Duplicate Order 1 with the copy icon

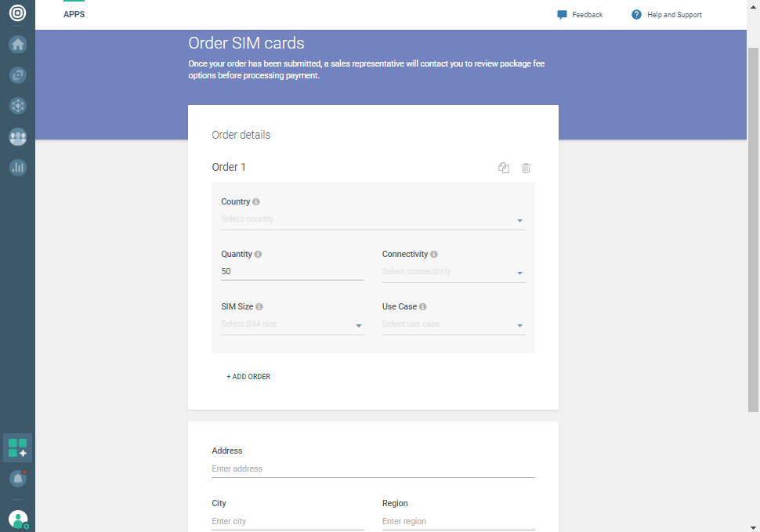[x=504, y=168]
